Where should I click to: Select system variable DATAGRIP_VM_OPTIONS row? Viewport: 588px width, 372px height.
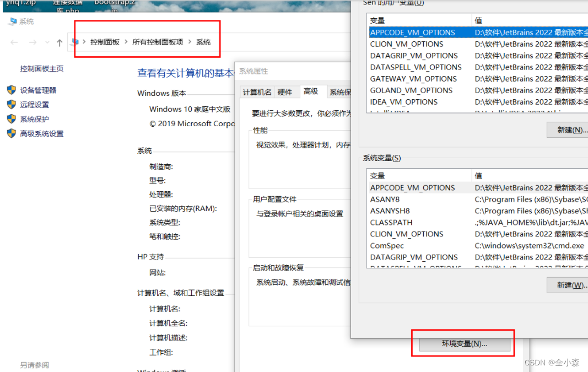(x=478, y=257)
